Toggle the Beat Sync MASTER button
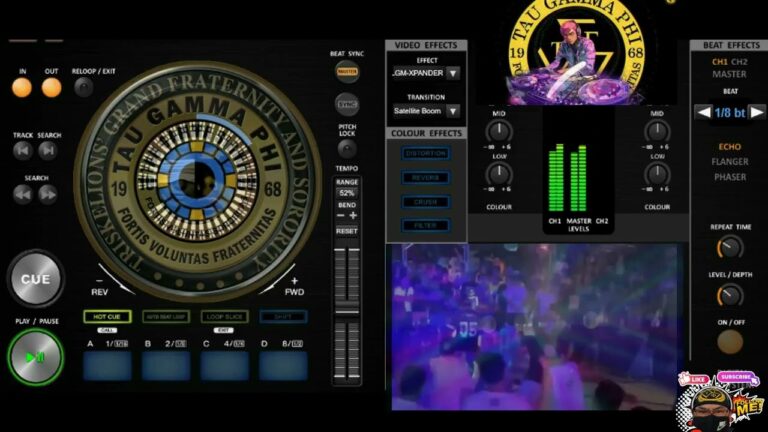The width and height of the screenshot is (768, 432). coord(347,71)
